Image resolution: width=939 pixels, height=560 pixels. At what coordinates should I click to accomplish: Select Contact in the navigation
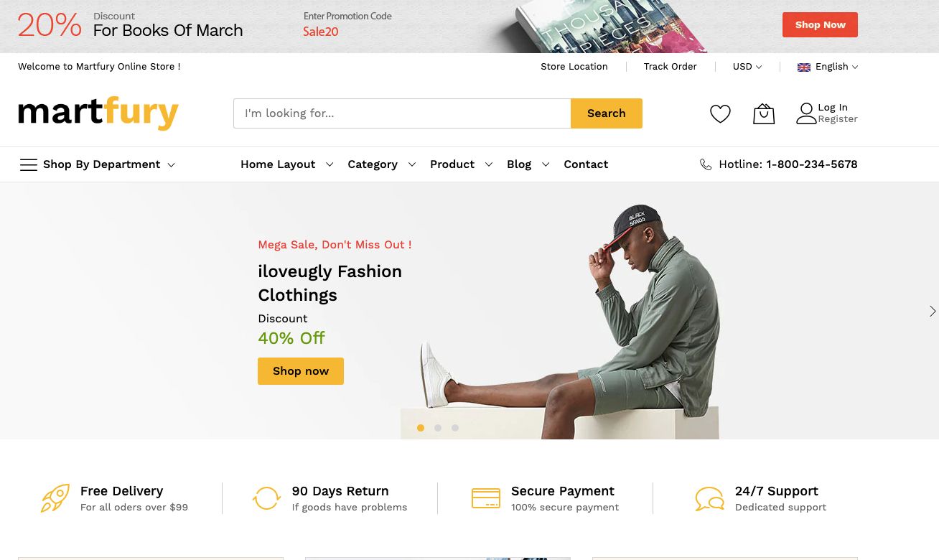586,164
